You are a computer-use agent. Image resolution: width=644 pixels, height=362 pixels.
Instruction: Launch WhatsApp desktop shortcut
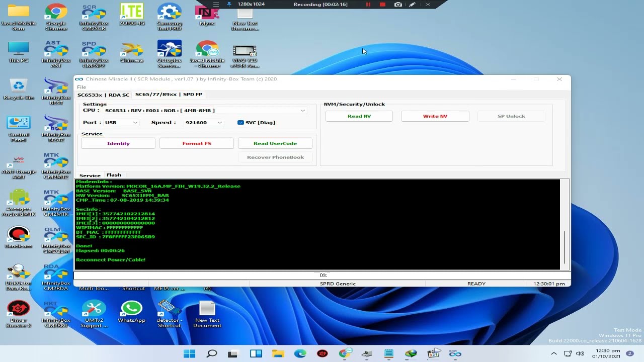pos(132,312)
